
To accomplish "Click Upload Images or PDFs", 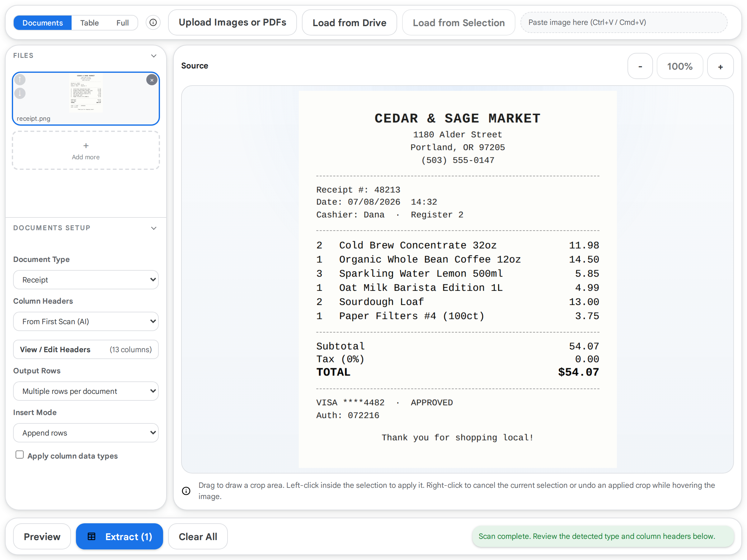I will point(232,22).
